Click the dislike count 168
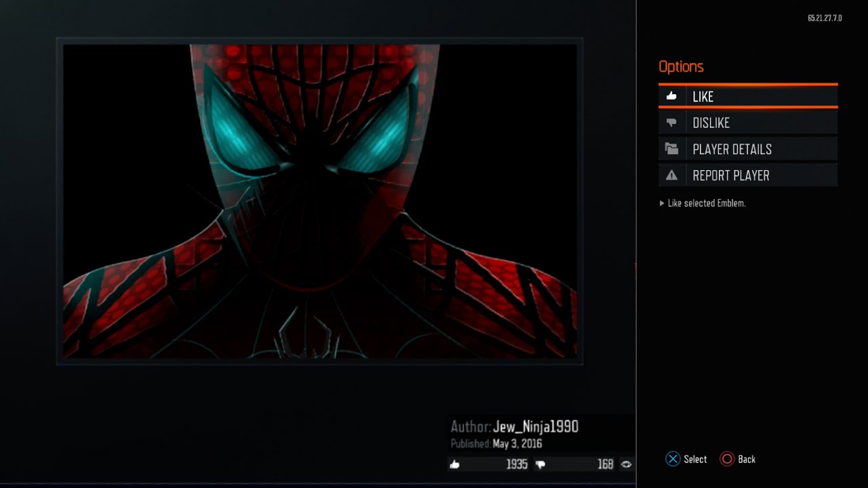Image resolution: width=868 pixels, height=488 pixels. (x=606, y=464)
